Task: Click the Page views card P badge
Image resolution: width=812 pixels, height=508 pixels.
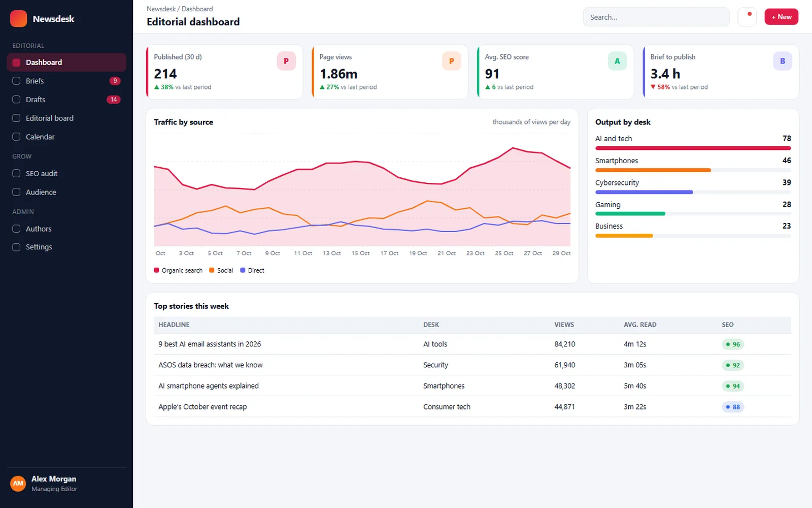Action: pyautogui.click(x=452, y=61)
